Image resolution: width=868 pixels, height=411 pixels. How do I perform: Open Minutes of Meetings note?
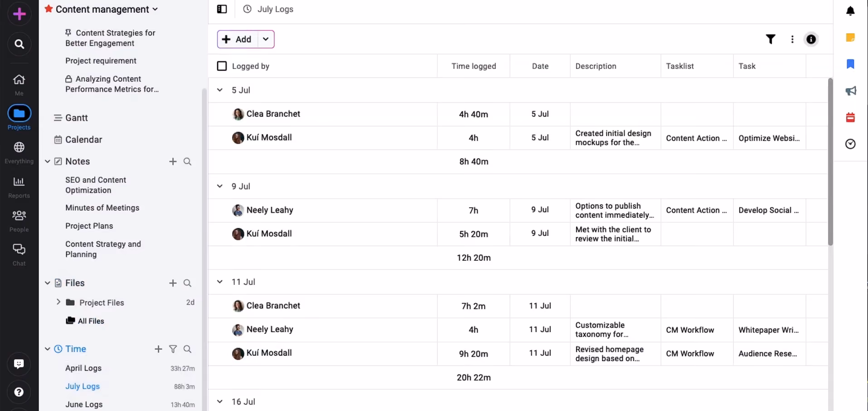(102, 208)
